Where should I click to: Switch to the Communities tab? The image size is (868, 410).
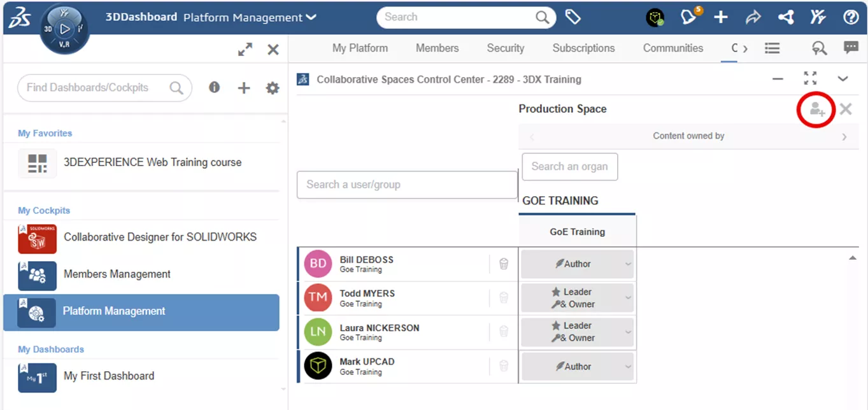(x=672, y=48)
